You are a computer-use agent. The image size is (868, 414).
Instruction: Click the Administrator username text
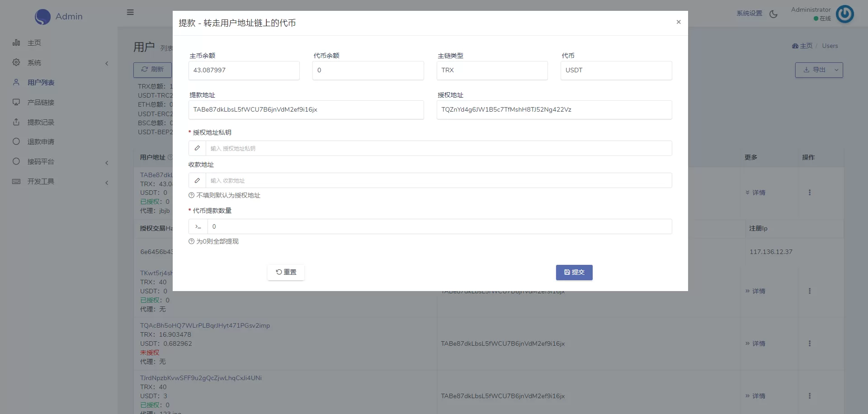click(x=811, y=10)
